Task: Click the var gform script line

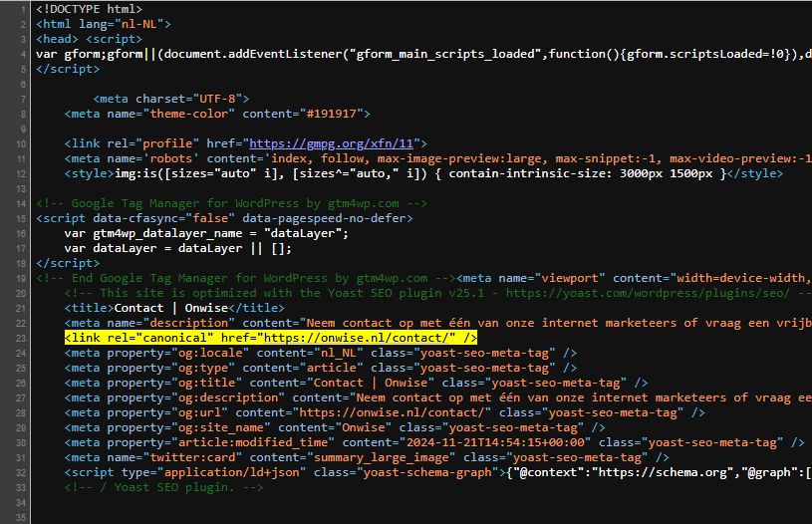Action: [x=423, y=54]
